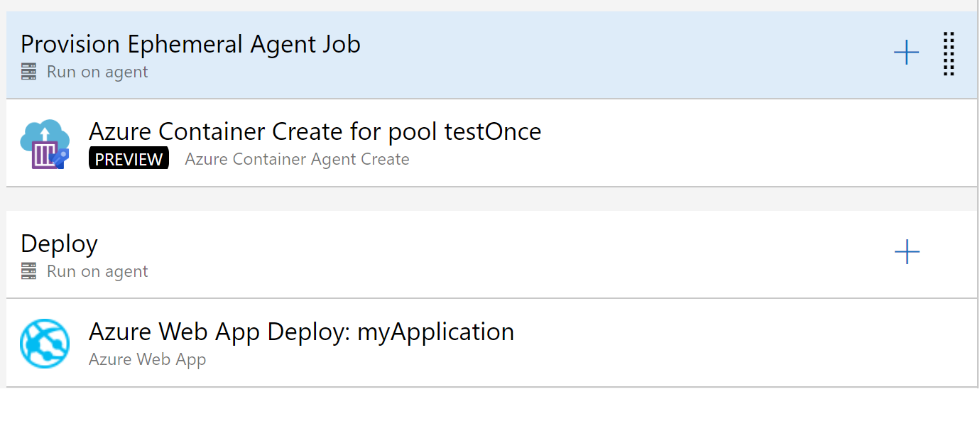Click the Azure Web App globe icon
This screenshot has width=980, height=426.
click(45, 344)
